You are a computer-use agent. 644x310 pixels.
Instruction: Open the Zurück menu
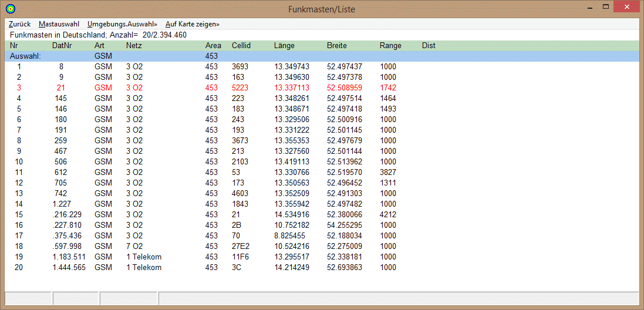(x=19, y=24)
